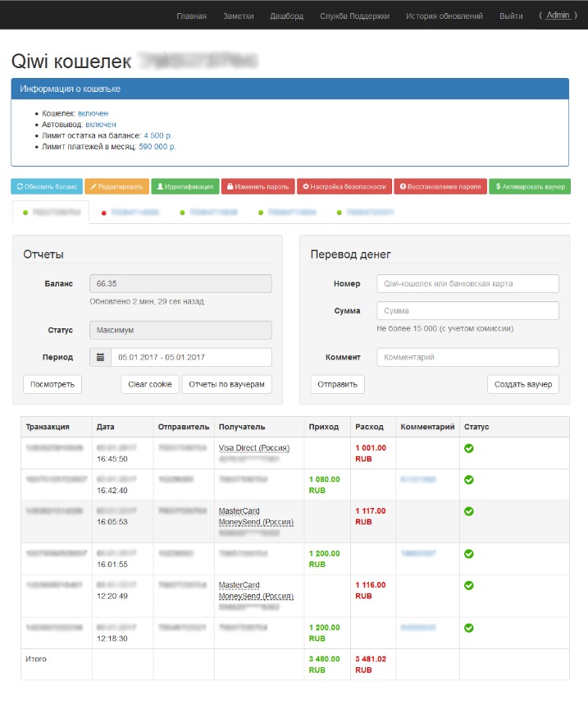Image resolution: width=588 pixels, height=723 pixels.
Task: Click income amount 1 080.00 RUB
Action: pyautogui.click(x=324, y=485)
